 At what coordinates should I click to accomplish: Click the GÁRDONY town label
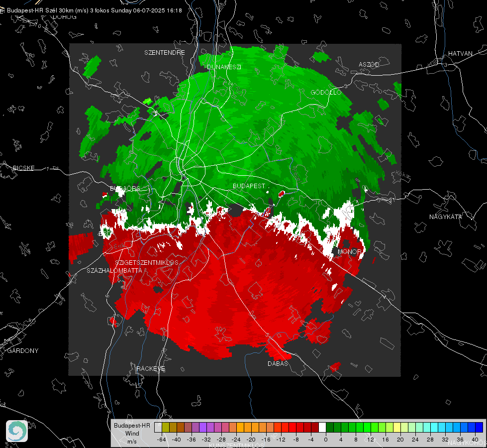click(x=23, y=351)
